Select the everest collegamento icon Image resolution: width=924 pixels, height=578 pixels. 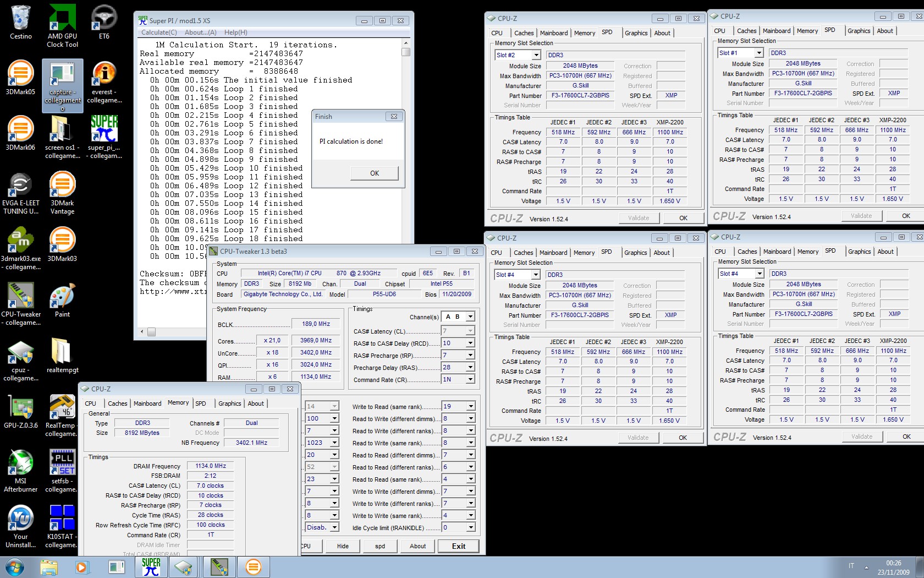tap(104, 82)
